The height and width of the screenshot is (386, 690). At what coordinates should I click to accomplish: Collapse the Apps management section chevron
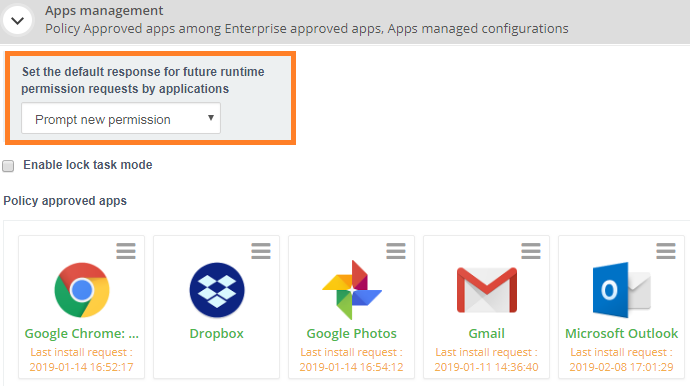[x=18, y=20]
